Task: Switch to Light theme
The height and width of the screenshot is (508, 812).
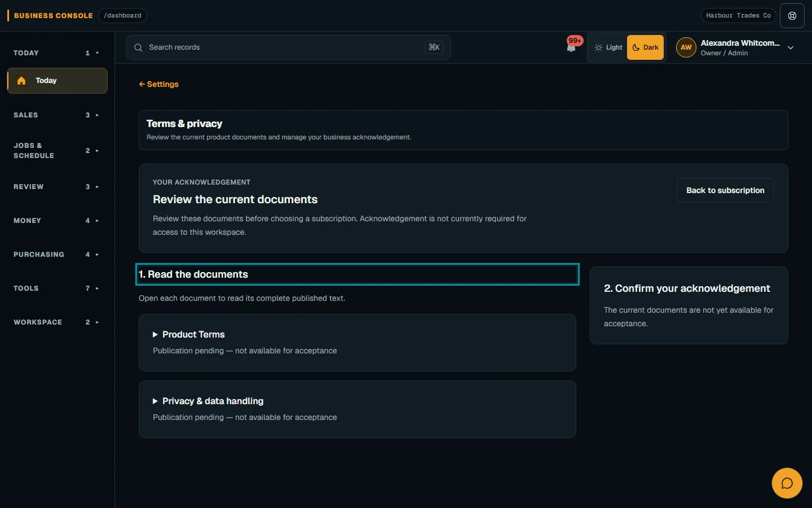Action: pos(608,47)
